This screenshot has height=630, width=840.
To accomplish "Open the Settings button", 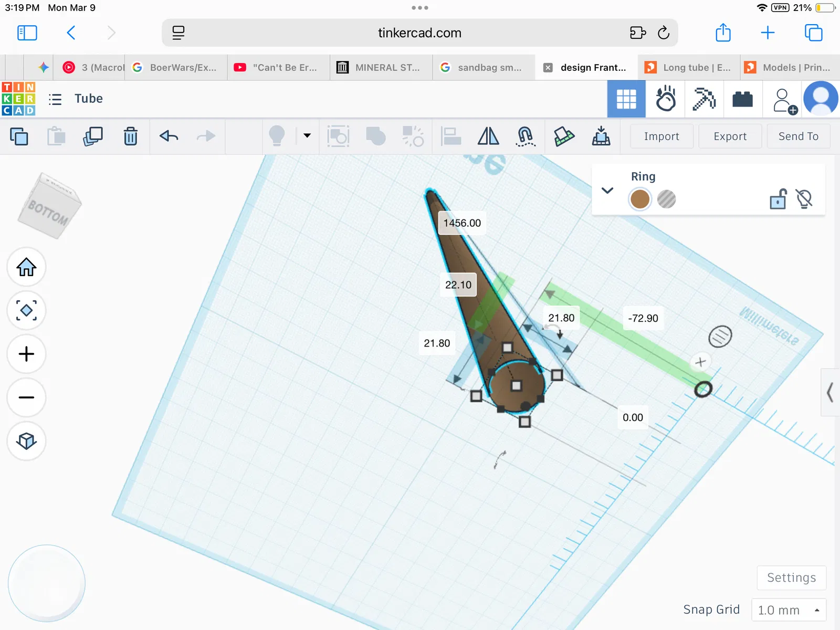I will pos(792,577).
